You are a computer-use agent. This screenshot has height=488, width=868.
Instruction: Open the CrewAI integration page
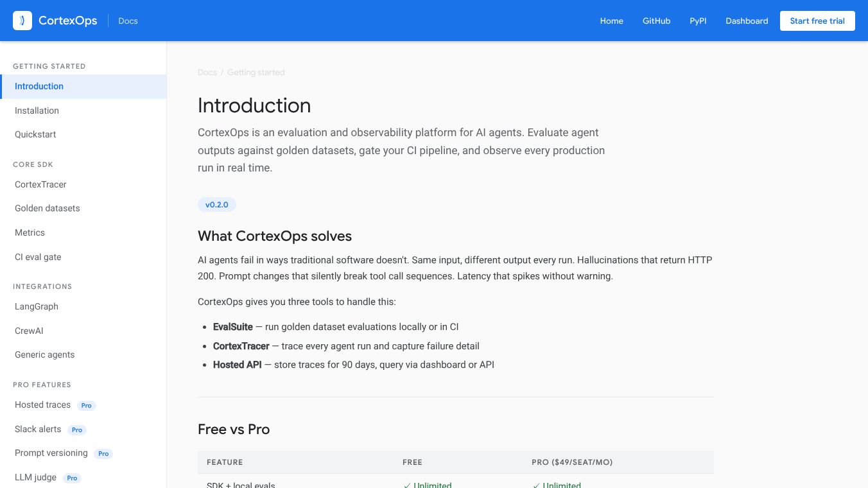click(29, 331)
